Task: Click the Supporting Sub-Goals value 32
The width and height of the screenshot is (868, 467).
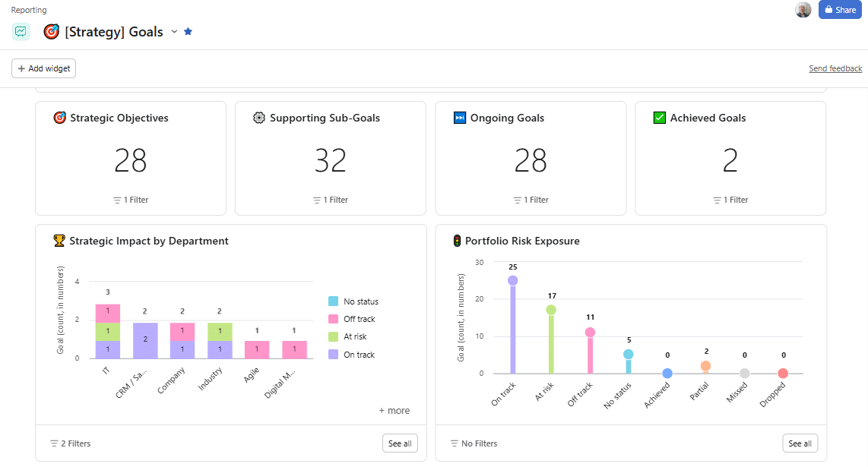Action: coord(331,160)
